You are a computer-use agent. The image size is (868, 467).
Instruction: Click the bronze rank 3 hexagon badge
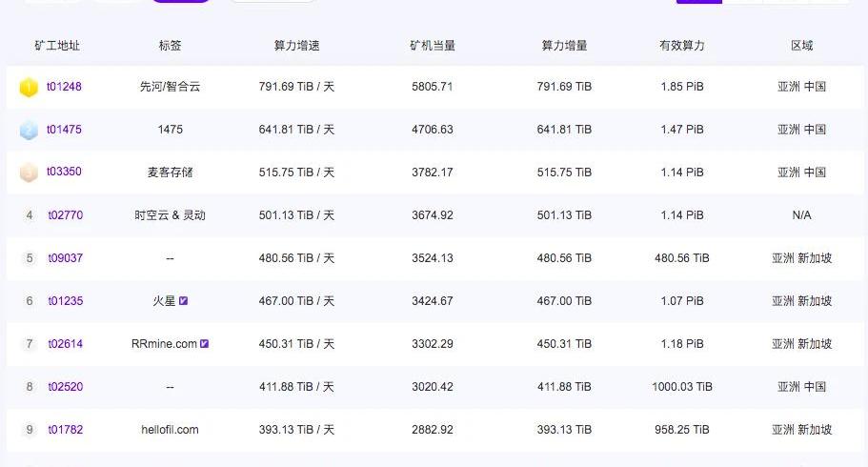pos(29,173)
